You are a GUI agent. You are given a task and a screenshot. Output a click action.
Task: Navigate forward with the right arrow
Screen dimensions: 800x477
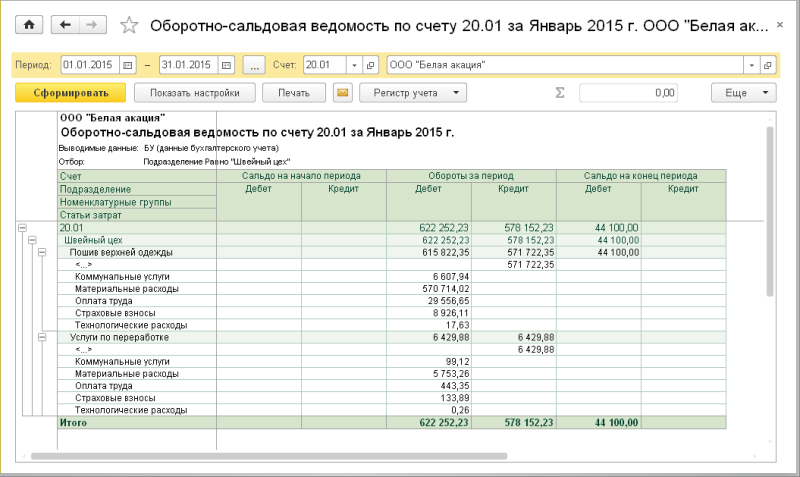pos(92,24)
